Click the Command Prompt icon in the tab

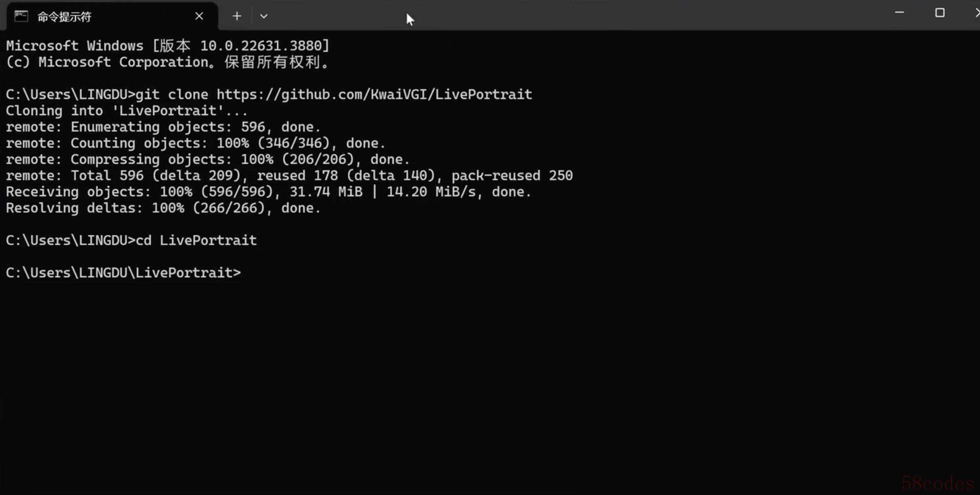point(21,16)
